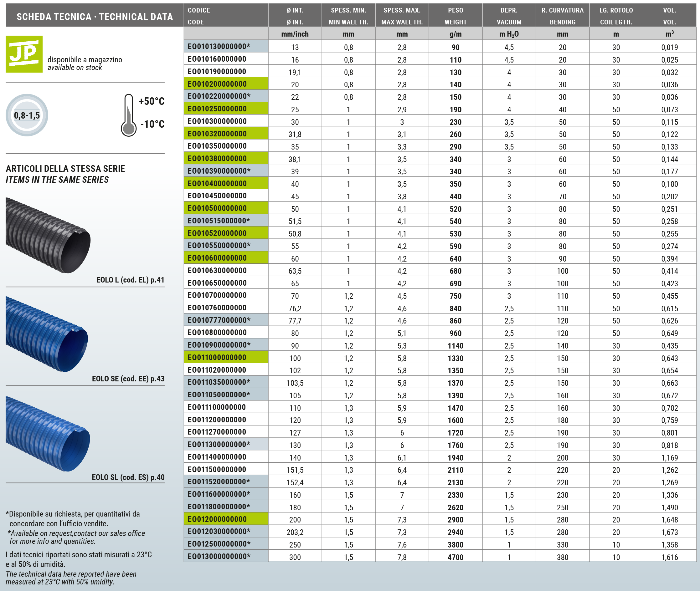Select the row code EO013000000000*
700x591 pixels.
point(226,556)
